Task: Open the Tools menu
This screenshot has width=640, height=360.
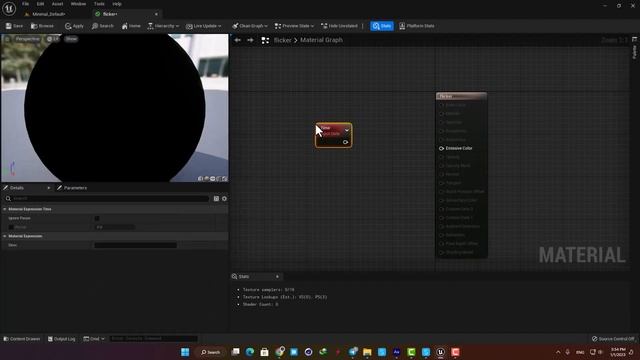Action: tap(99, 4)
